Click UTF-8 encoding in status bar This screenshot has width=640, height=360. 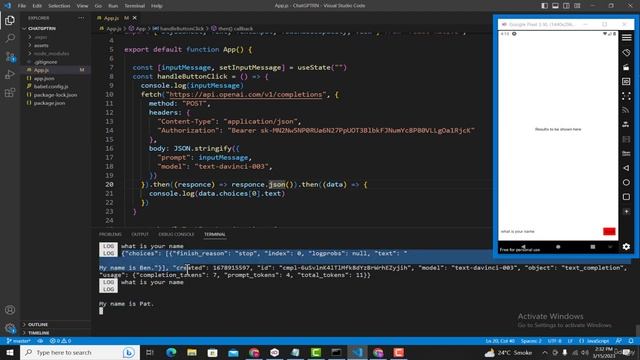tap(554, 341)
